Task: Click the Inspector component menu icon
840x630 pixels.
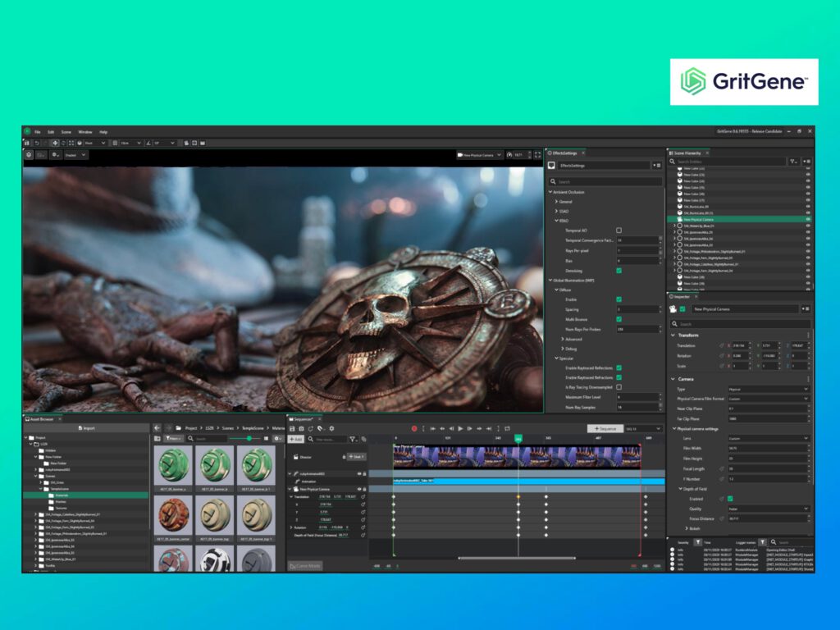Action: pos(806,309)
